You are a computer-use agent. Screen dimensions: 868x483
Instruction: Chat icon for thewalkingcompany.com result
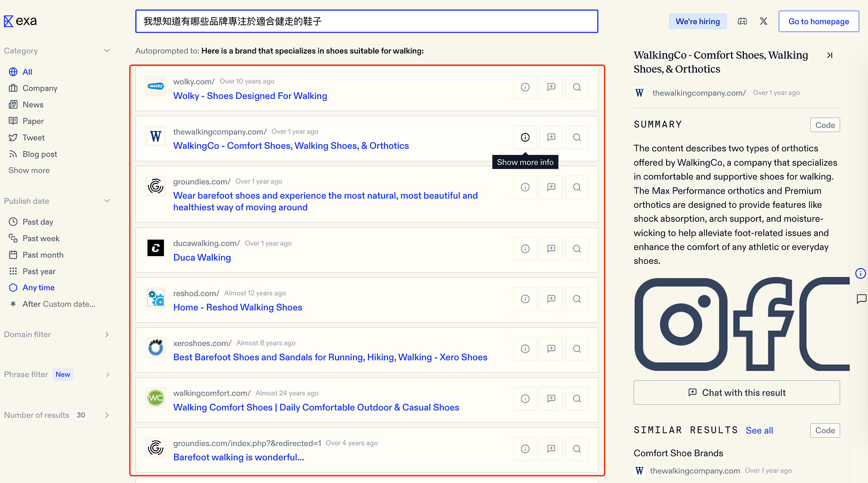click(551, 137)
